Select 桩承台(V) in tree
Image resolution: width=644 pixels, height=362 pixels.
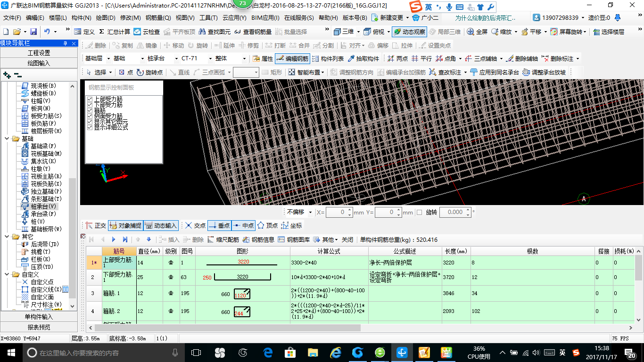[39, 206]
